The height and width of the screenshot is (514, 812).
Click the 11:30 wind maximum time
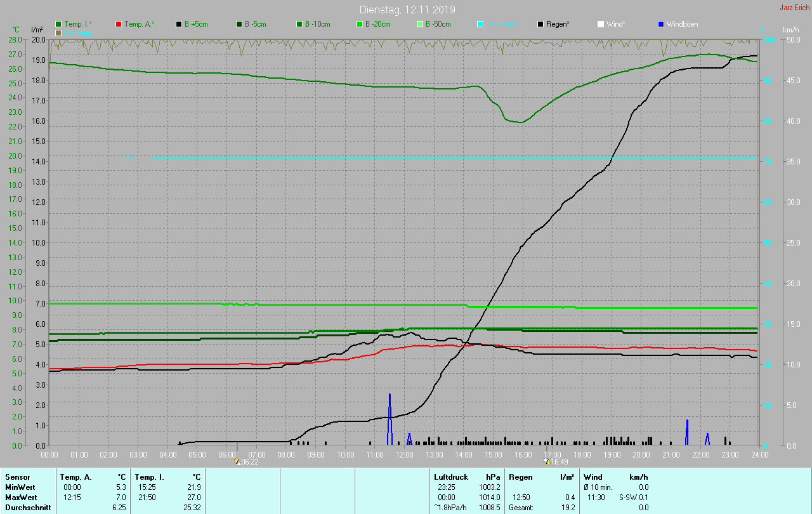coord(596,497)
